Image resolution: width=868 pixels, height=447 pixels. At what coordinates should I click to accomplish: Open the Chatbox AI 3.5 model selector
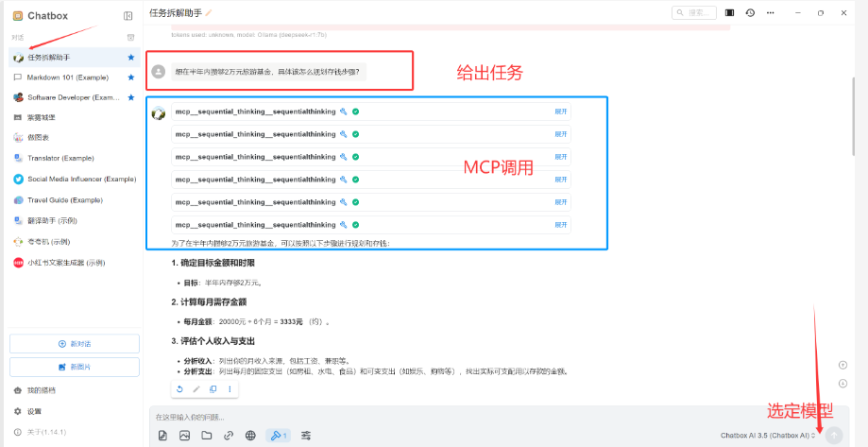coord(768,436)
